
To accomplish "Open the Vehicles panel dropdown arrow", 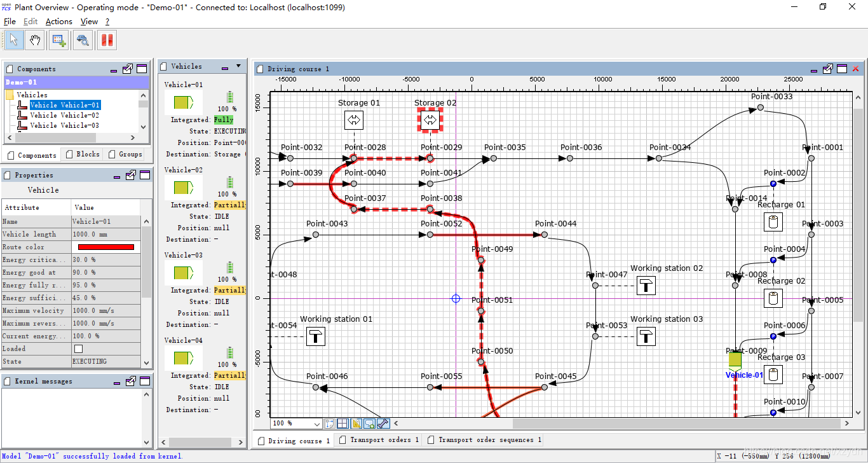I will (239, 66).
